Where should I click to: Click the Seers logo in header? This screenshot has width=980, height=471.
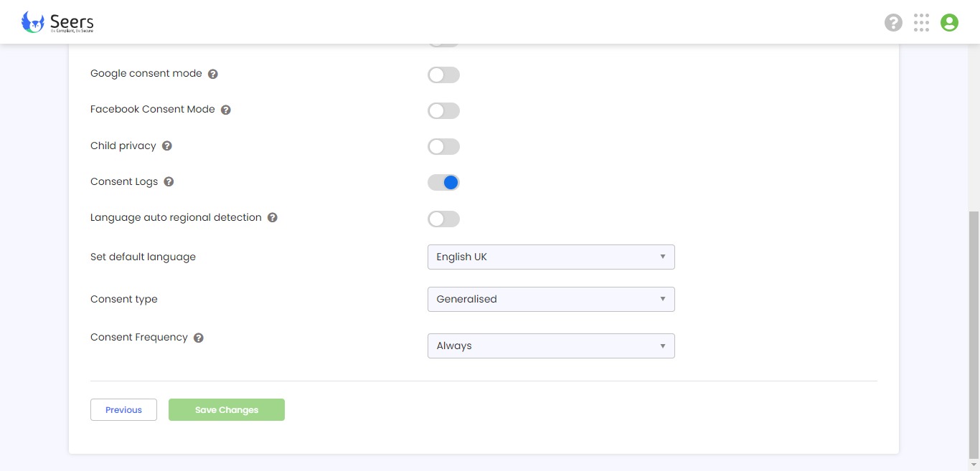(58, 22)
